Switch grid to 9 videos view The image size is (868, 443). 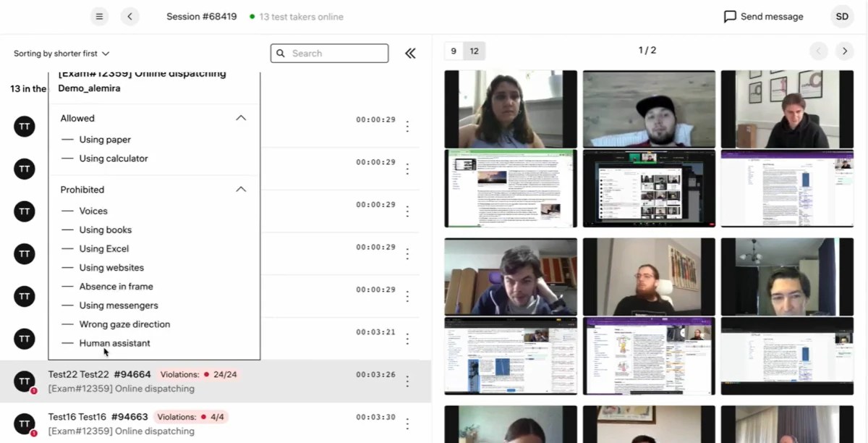454,51
